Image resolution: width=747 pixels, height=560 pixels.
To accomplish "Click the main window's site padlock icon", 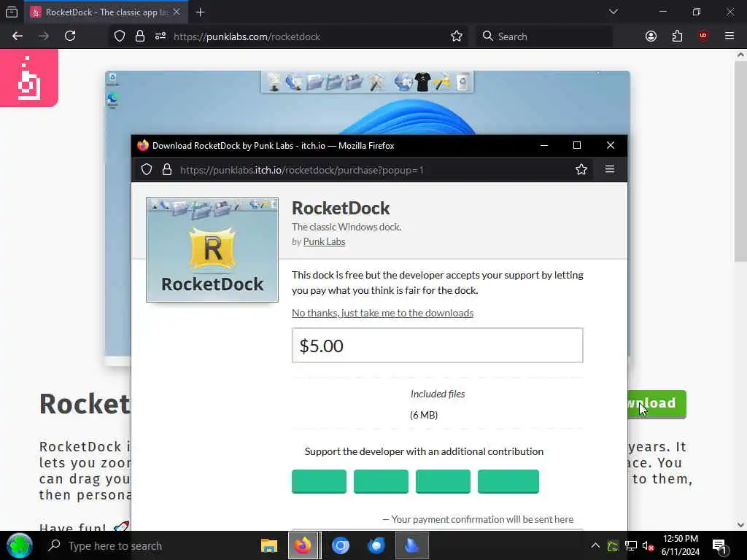I will [x=139, y=36].
